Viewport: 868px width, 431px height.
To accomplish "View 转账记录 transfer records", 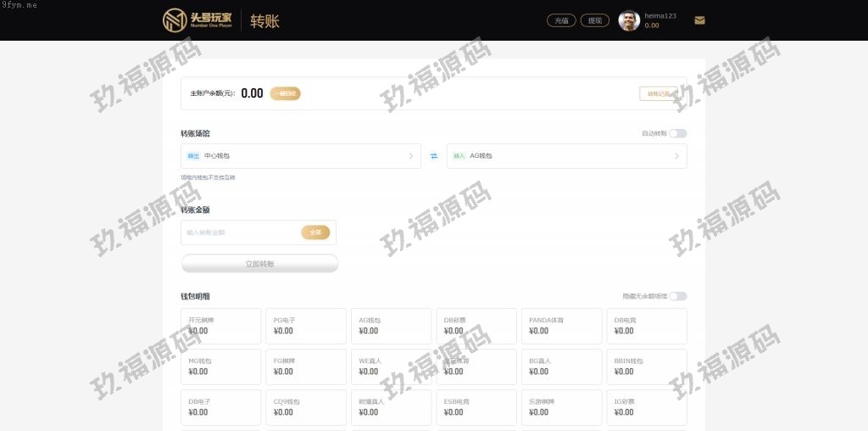I will coord(658,93).
